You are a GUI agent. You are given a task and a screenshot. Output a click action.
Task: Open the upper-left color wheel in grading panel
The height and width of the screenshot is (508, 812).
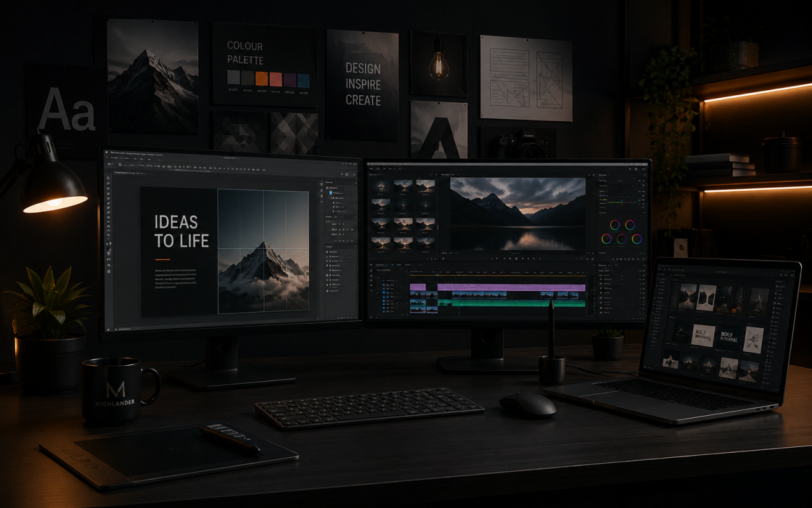(x=615, y=225)
